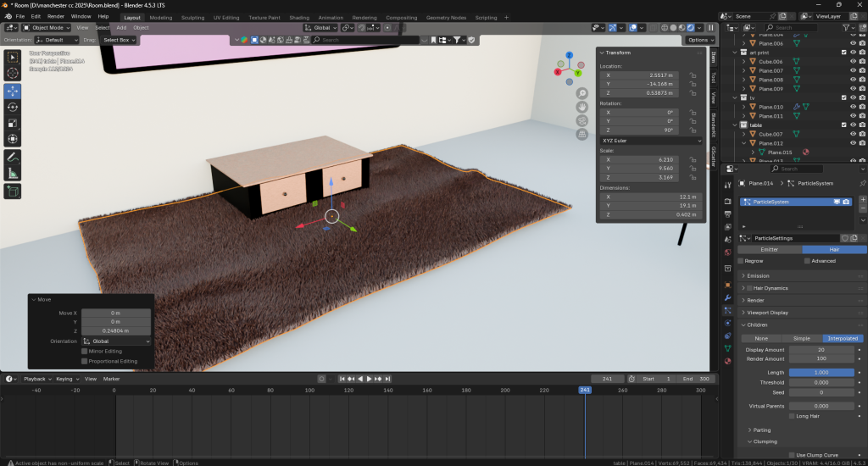Click the children Length slider field

821,372
